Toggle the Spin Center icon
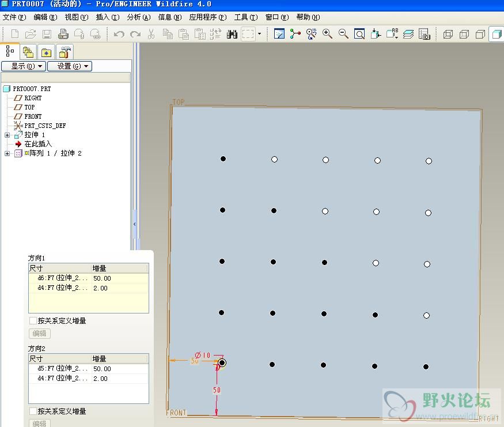This screenshot has height=427, width=504. click(x=295, y=34)
